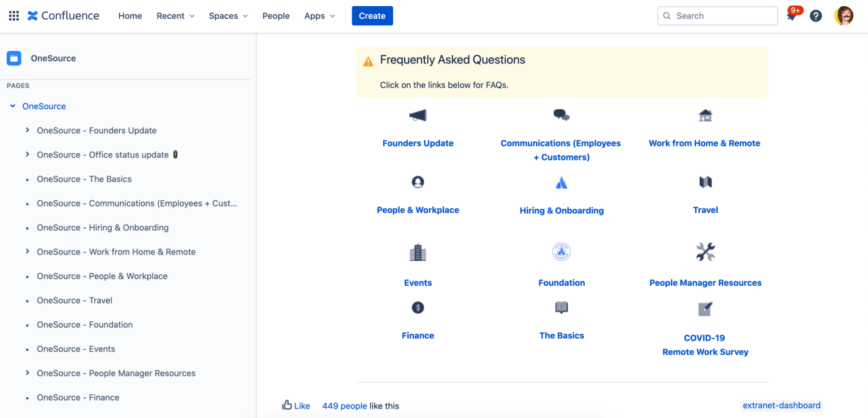This screenshot has width=868, height=418.
Task: Open the notifications bell icon
Action: click(791, 15)
